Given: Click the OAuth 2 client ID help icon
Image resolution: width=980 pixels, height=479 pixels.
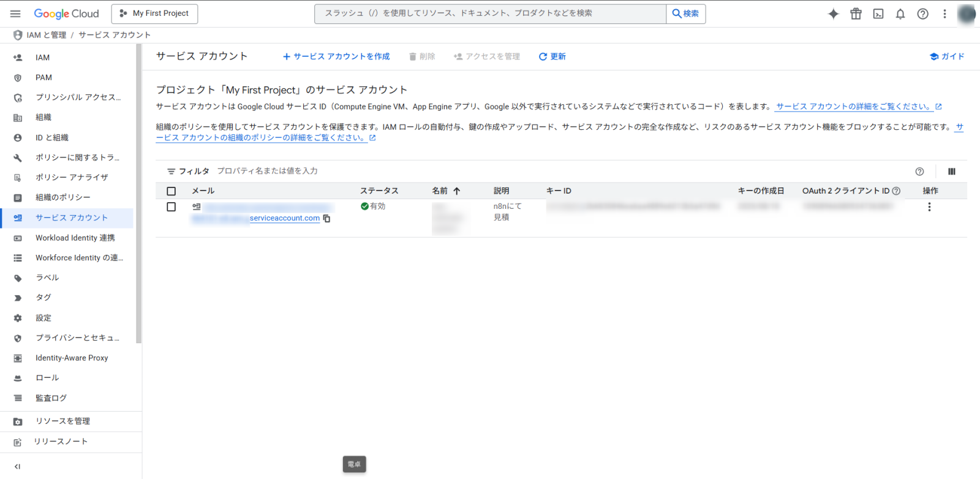Looking at the screenshot, I should (x=897, y=191).
